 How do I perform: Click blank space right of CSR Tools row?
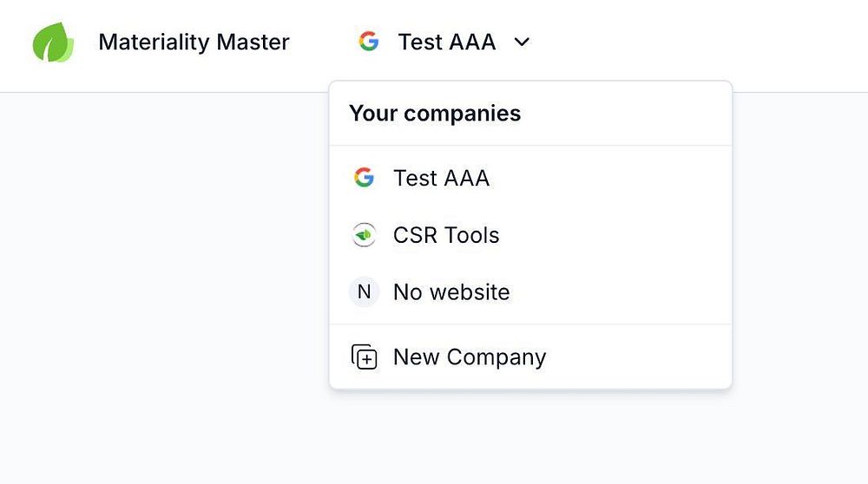pos(625,235)
